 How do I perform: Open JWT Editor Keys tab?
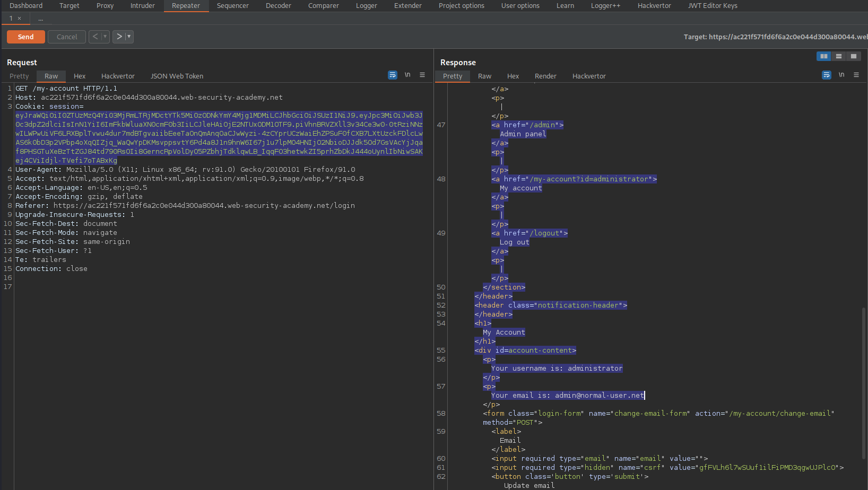coord(713,6)
